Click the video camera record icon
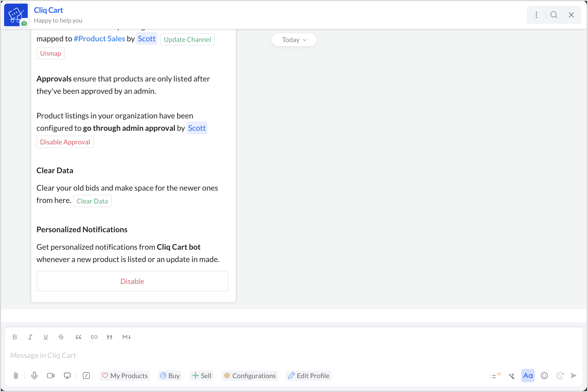This screenshot has height=392, width=588. [x=51, y=376]
